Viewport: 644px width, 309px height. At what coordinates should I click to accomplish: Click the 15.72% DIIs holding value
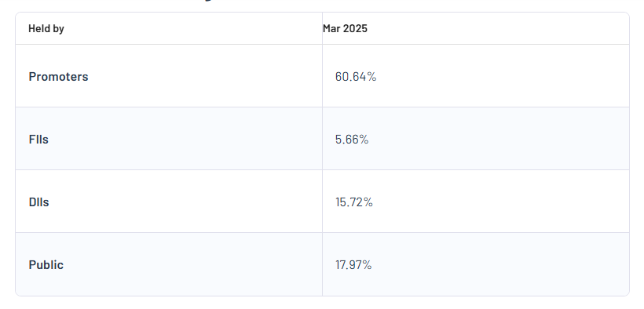[x=354, y=202]
